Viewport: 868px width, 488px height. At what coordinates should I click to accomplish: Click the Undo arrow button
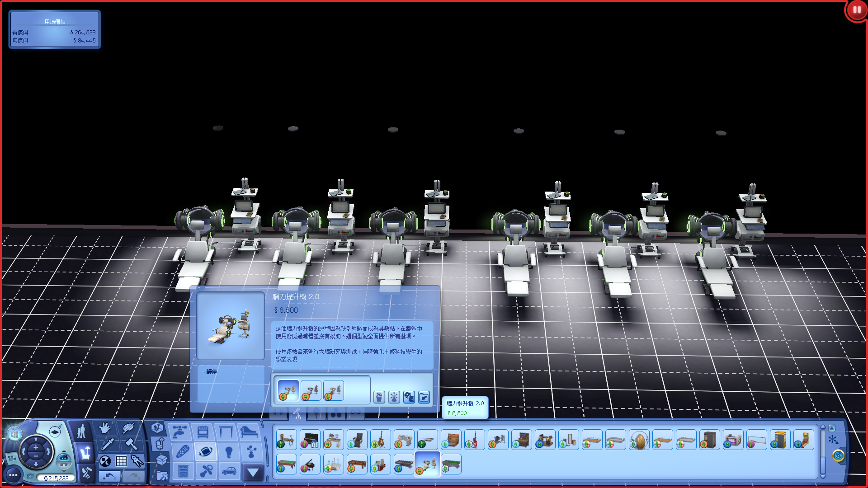109,476
